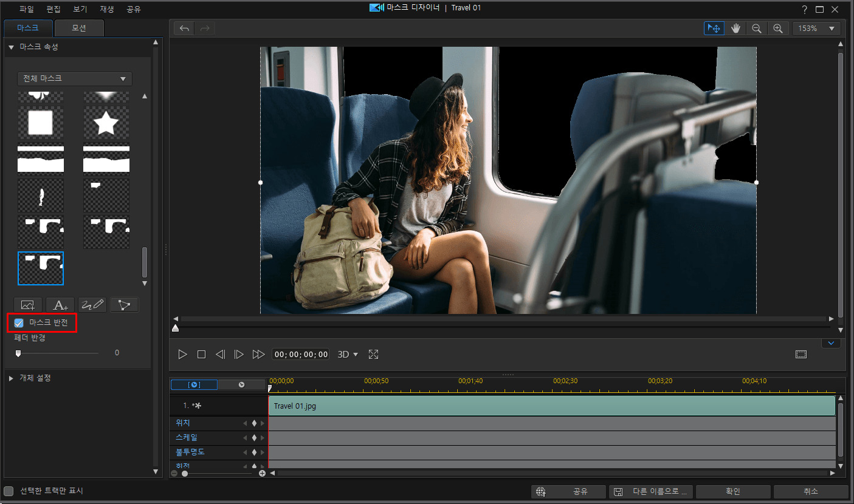Screen dimensions: 854x504
Task: Open the 153% zoom level dropdown
Action: (x=816, y=29)
